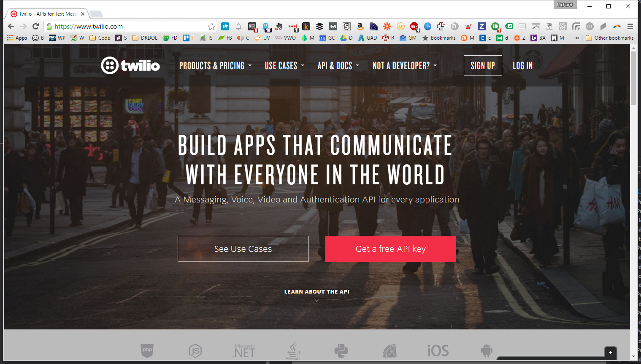Image resolution: width=641 pixels, height=364 pixels.
Task: Open the Chrome hamburger menu
Action: click(630, 26)
